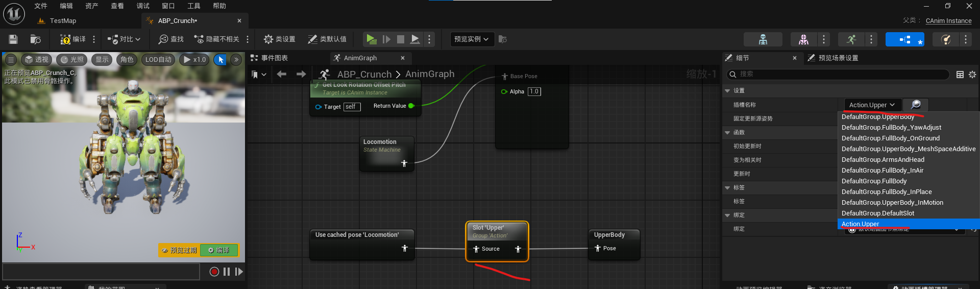
Task: Select the active Blueprint mode icon
Action: [905, 39]
